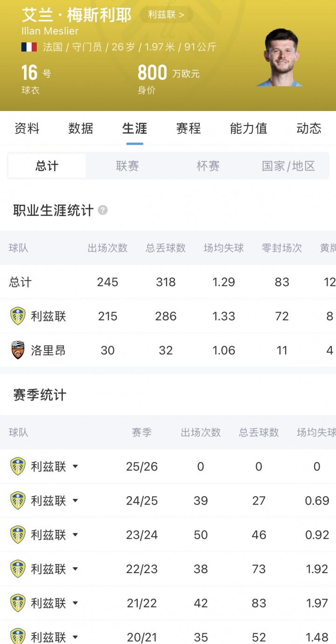Switch to the 联赛 filter segment
The height and width of the screenshot is (644, 336).
point(127,166)
